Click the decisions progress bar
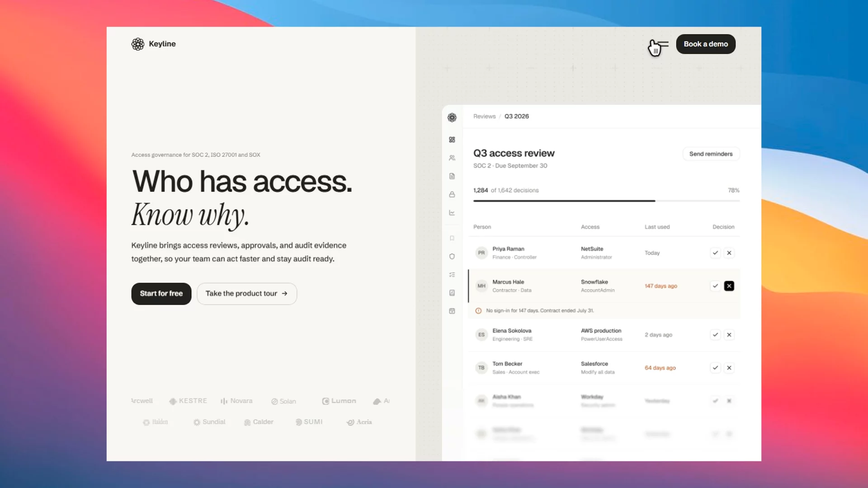The width and height of the screenshot is (868, 488). 606,201
